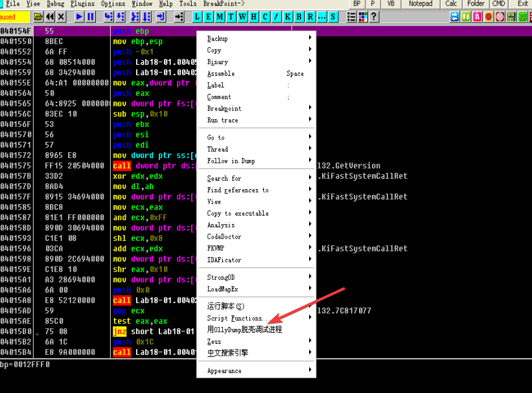
Task: Click the Open file folder icon
Action: tap(38, 17)
